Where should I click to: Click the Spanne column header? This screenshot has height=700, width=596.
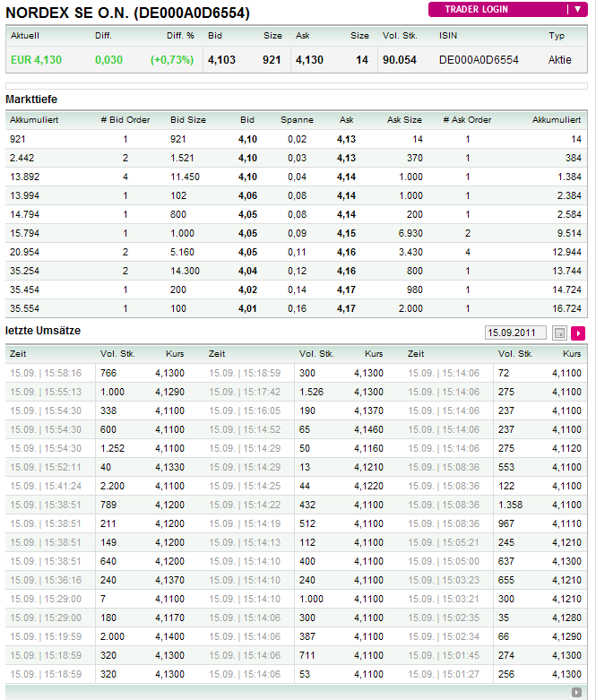297,120
